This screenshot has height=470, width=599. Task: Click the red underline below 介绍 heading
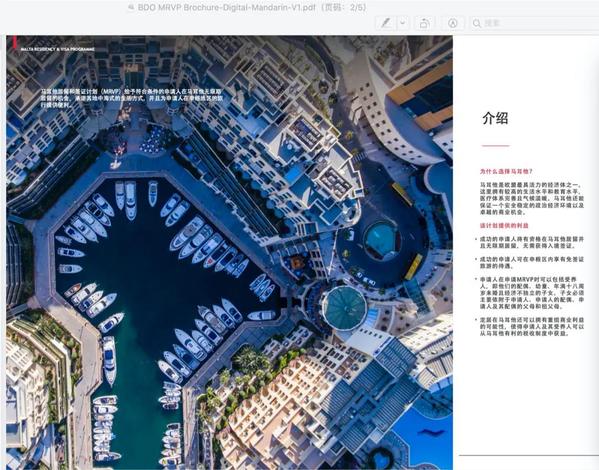(x=495, y=146)
